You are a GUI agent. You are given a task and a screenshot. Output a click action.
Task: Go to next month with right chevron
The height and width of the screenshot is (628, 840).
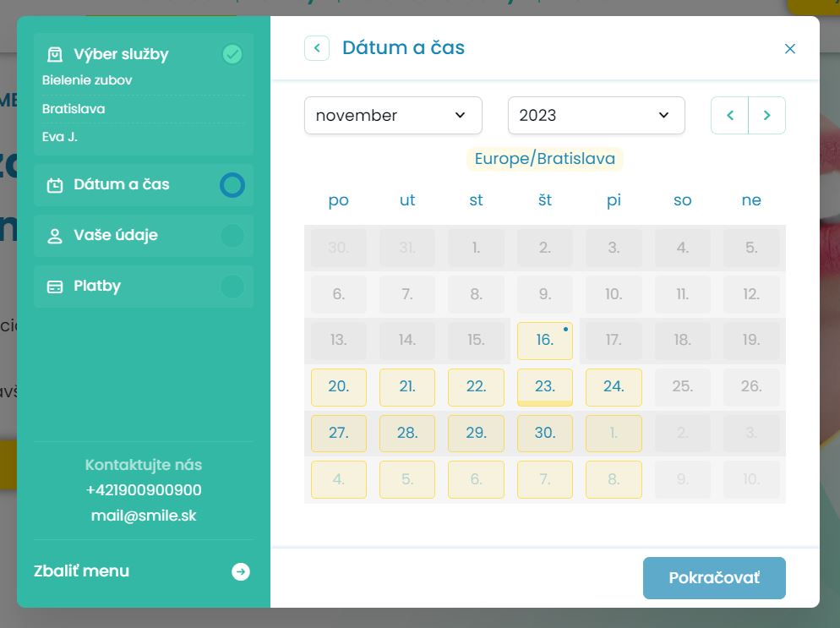(x=766, y=115)
